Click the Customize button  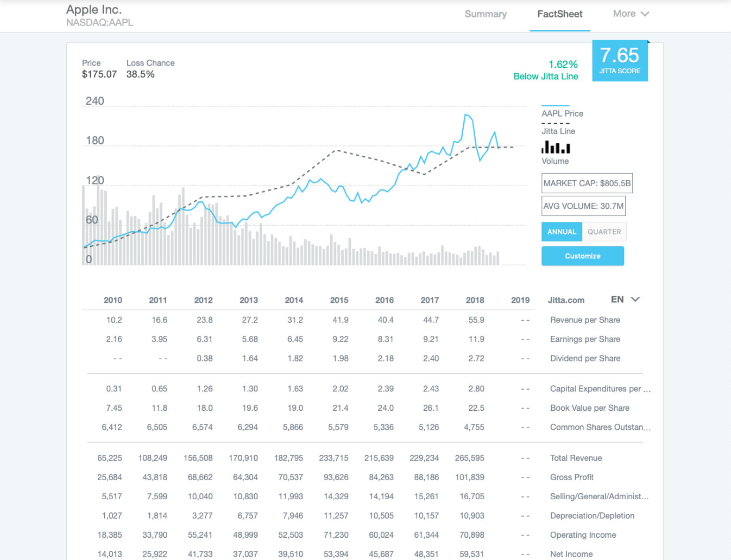tap(583, 256)
